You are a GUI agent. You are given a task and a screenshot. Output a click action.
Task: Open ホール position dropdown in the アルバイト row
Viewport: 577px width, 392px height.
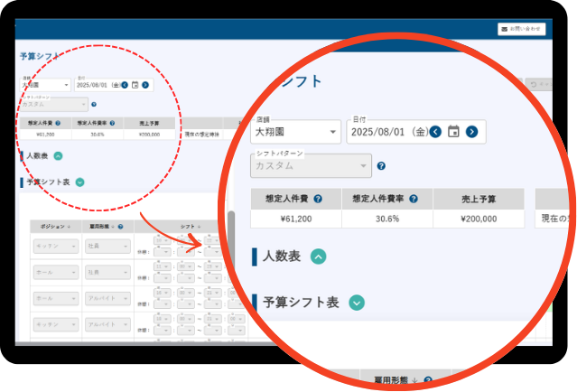[56, 298]
